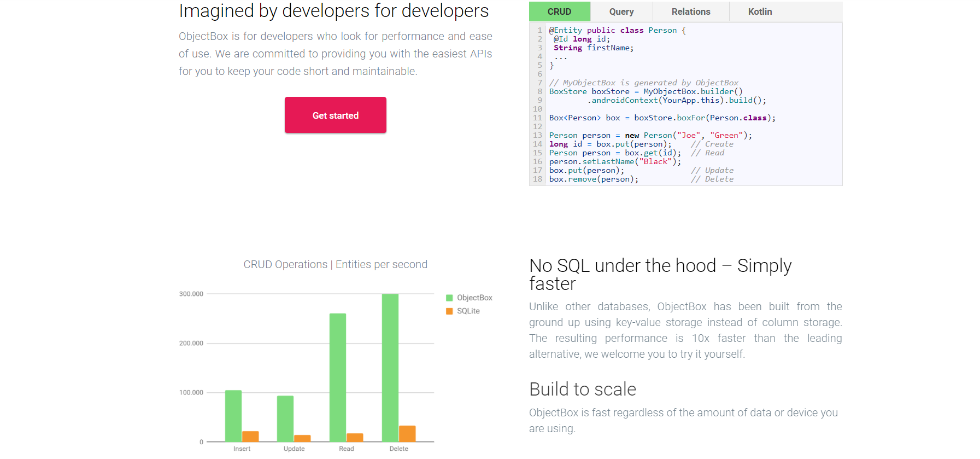Click the '// Create' code comment
Screen dimensions: 980x459
(x=712, y=144)
